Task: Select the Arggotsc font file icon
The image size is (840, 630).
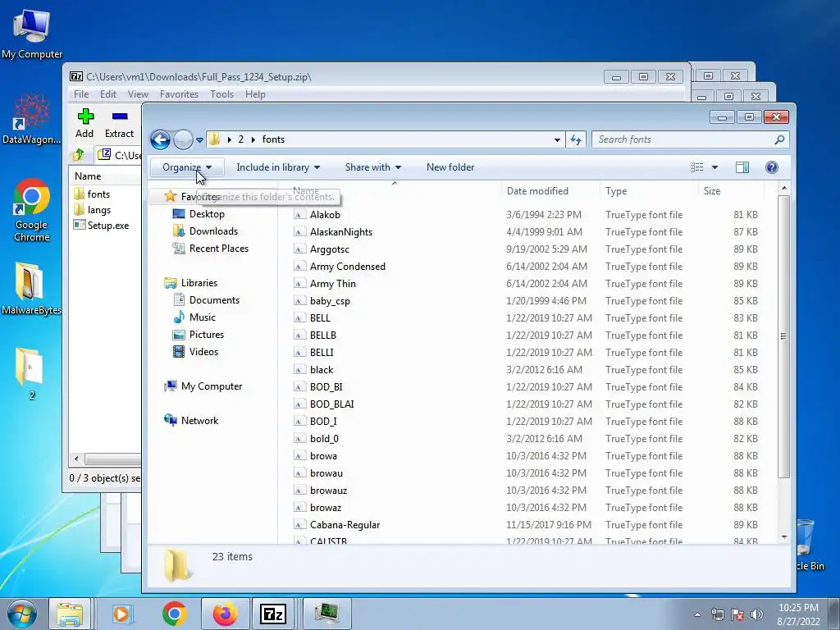Action: click(299, 249)
